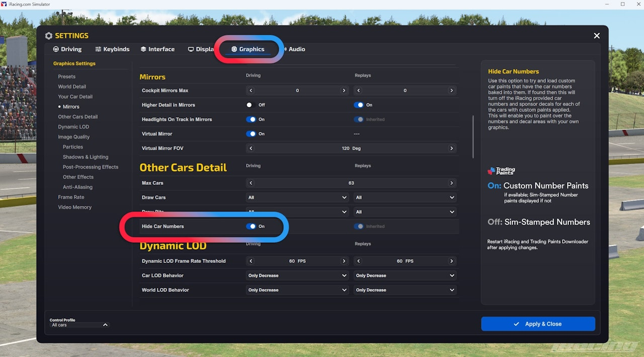This screenshot has height=357, width=644.
Task: Select Post-Processing Effects in sidebar
Action: click(x=91, y=167)
